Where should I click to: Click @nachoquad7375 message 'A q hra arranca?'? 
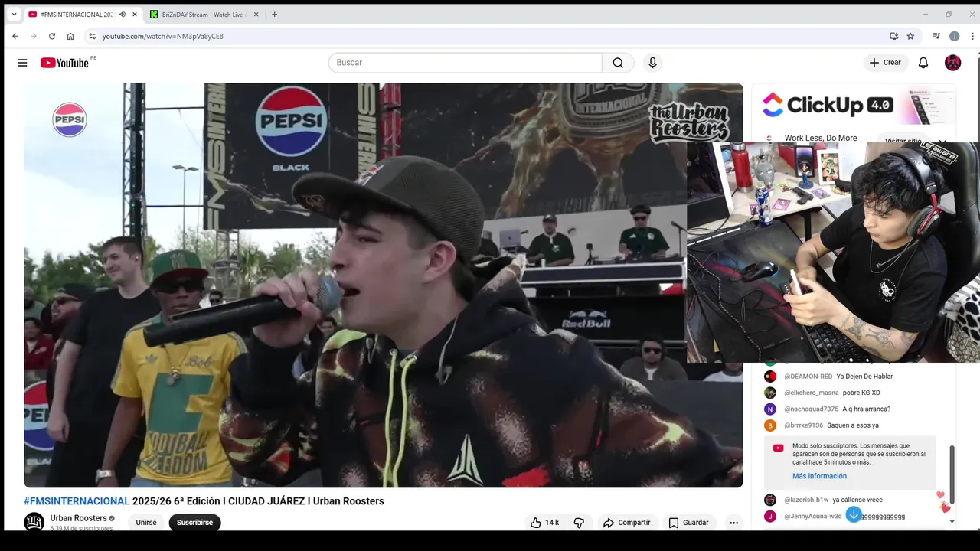[x=866, y=409]
